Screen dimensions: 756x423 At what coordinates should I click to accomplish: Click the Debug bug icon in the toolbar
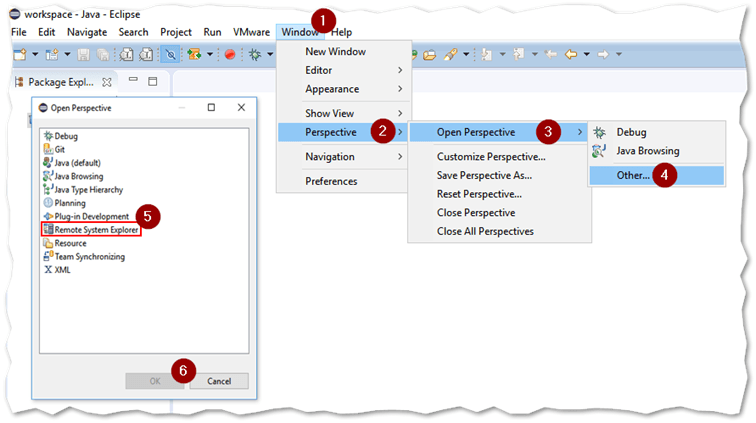tap(255, 55)
